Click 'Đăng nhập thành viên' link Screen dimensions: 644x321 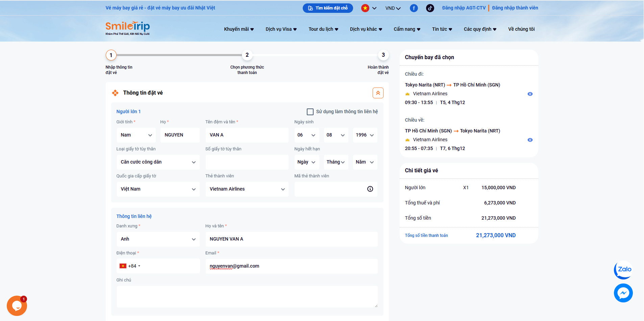tap(515, 8)
